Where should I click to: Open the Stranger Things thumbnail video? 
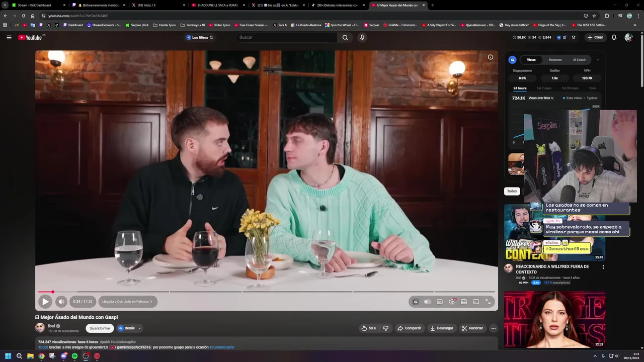coord(554,320)
